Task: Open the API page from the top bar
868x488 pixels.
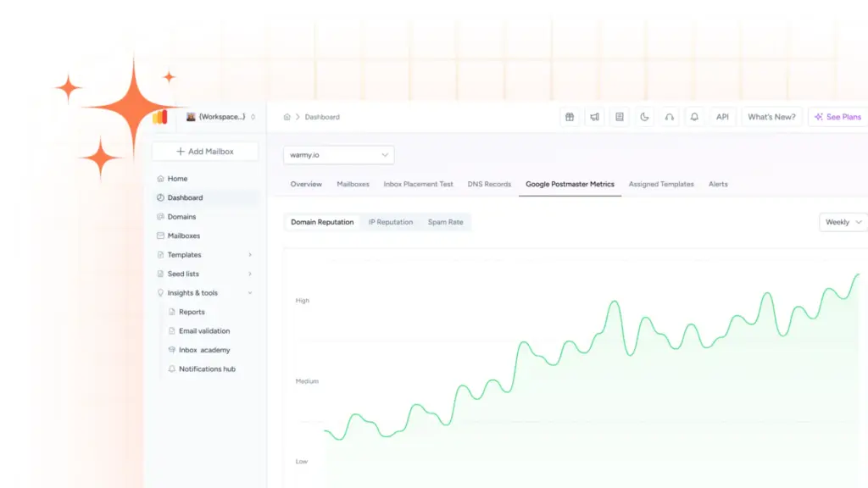Action: [722, 116]
